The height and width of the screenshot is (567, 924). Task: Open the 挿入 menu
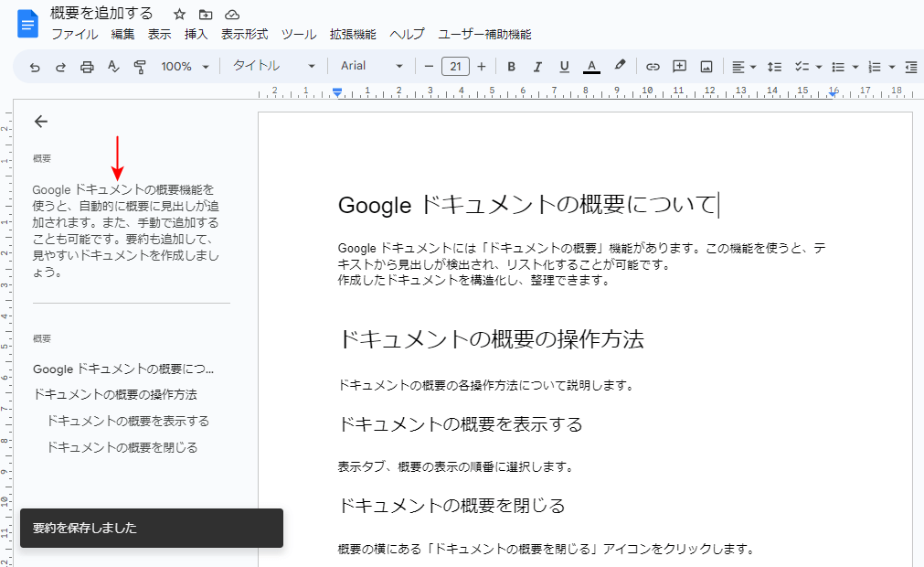(196, 34)
